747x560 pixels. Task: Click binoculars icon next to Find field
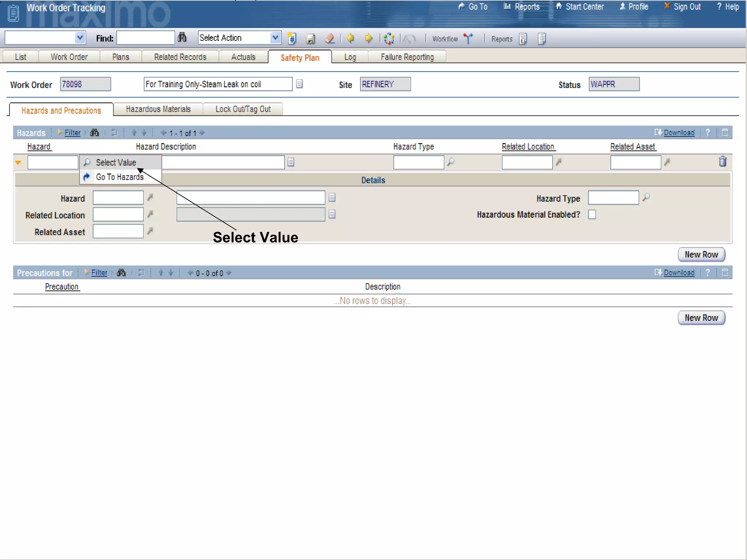[182, 38]
